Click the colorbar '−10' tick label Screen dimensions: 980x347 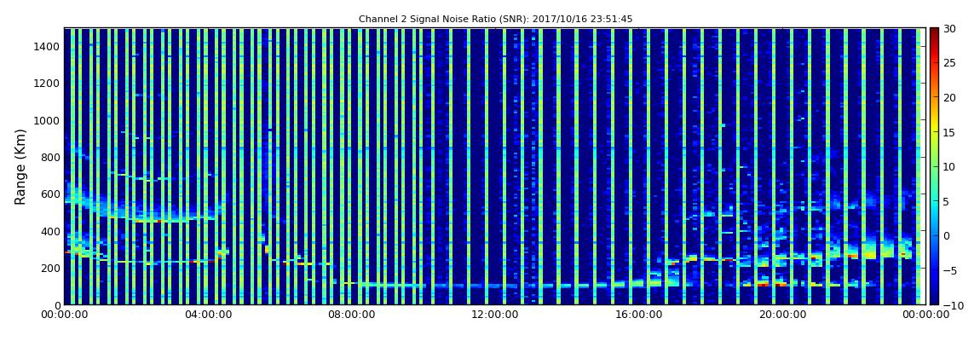point(953,304)
